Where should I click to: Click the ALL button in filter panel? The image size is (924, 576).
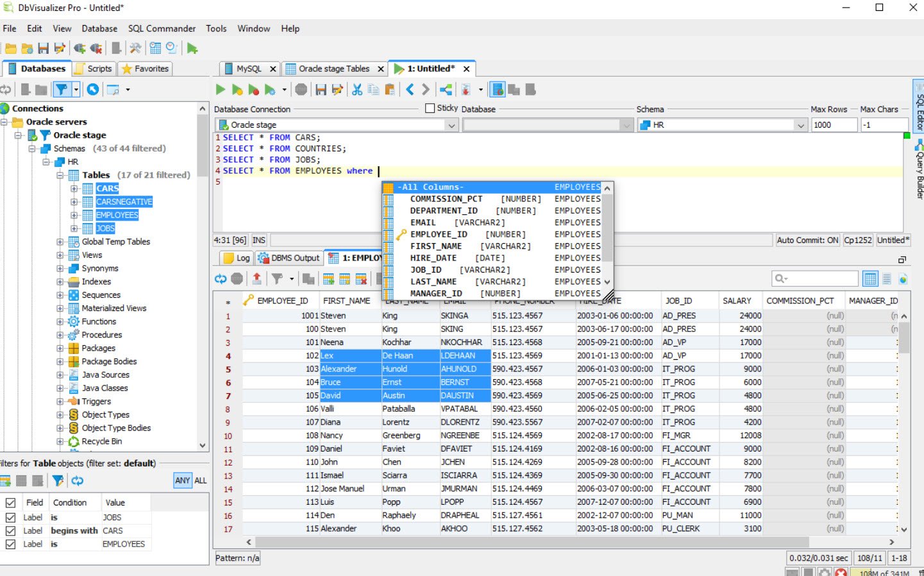pyautogui.click(x=201, y=480)
